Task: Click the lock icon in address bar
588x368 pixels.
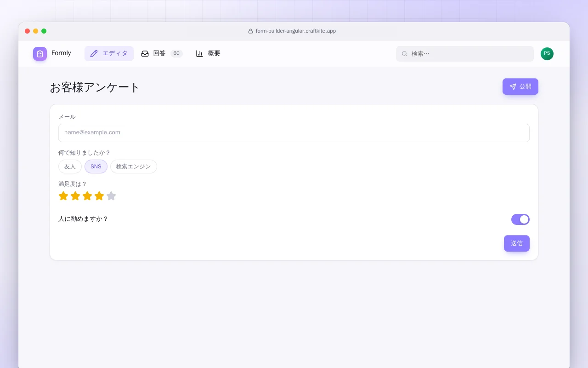Action: tap(250, 31)
